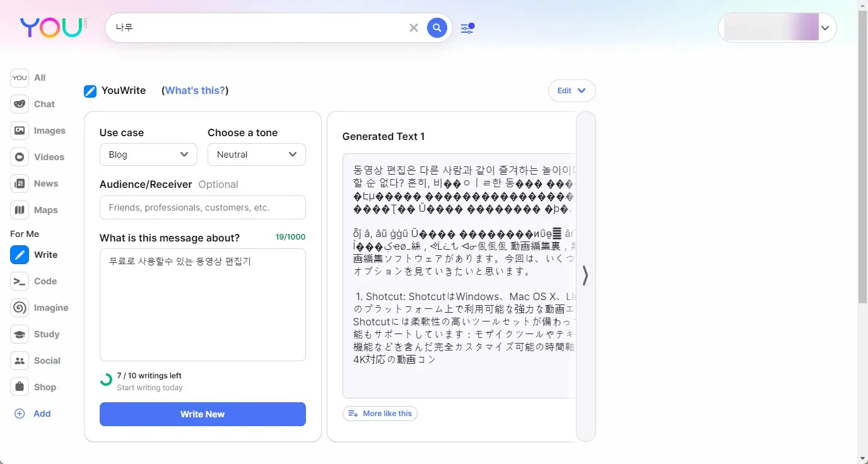This screenshot has height=464, width=868.
Task: Click the writings left progress ring
Action: 106,380
